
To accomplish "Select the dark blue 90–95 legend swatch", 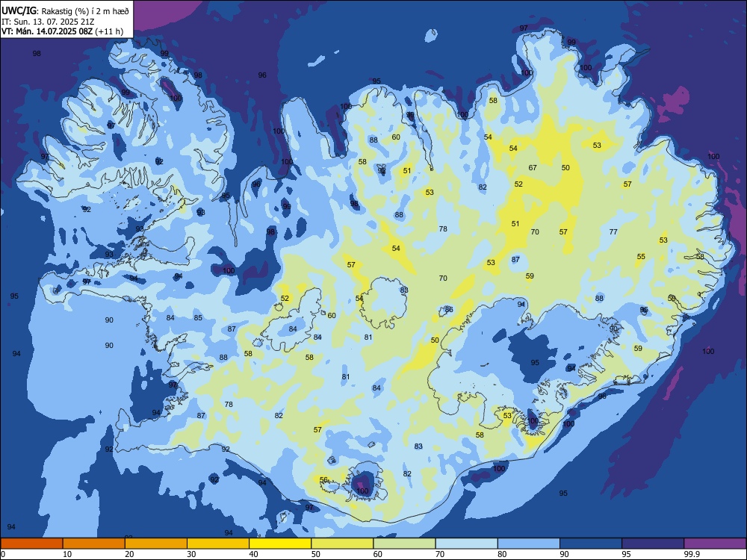I will click(x=591, y=544).
